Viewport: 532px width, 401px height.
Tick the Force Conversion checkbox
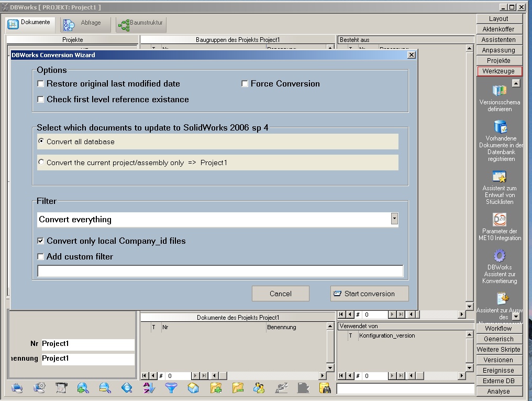pyautogui.click(x=245, y=83)
